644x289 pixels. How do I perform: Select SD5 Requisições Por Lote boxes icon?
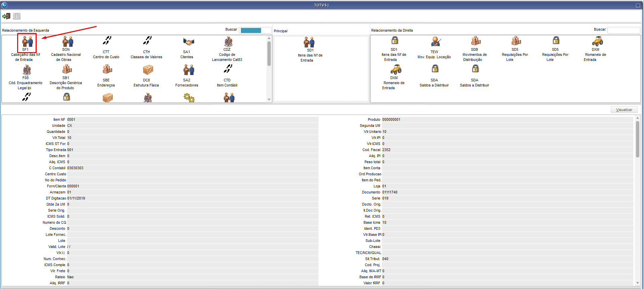point(516,41)
